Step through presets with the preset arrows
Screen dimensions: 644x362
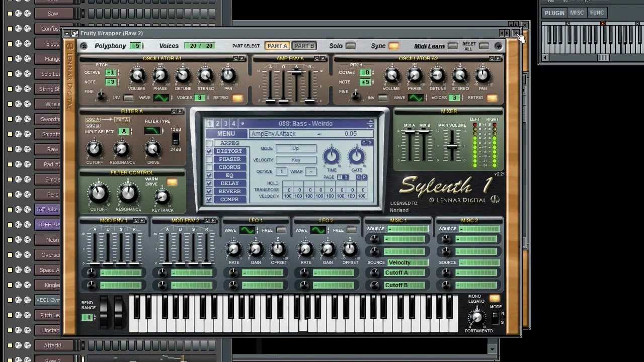click(370, 124)
